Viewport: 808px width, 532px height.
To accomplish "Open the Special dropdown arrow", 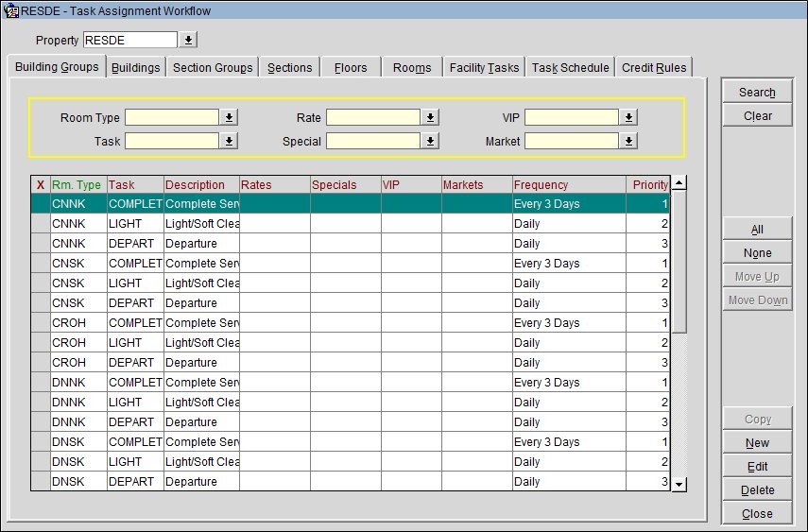I will click(x=430, y=141).
